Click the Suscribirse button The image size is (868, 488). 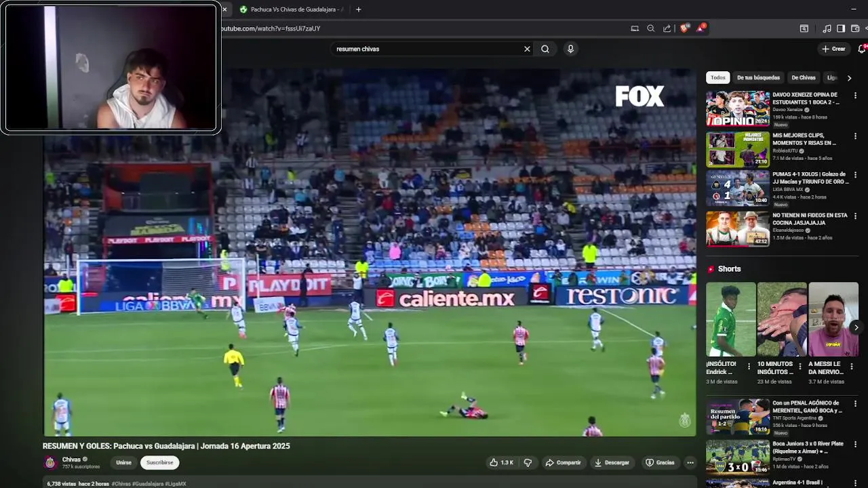160,463
